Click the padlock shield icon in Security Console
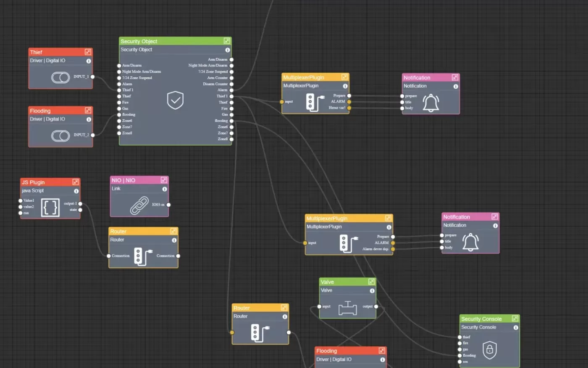588x368 pixels. pos(490,350)
